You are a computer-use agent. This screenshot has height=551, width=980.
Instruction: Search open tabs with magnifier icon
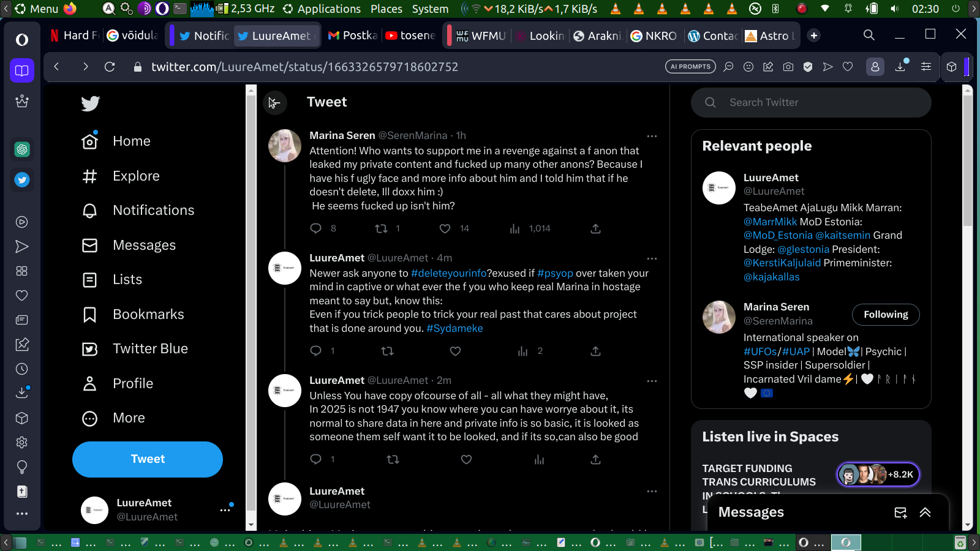tap(869, 35)
